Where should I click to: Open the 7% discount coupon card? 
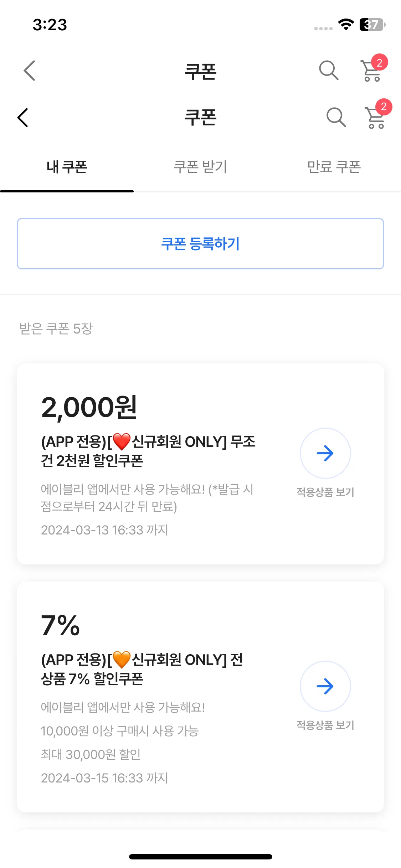click(x=200, y=697)
